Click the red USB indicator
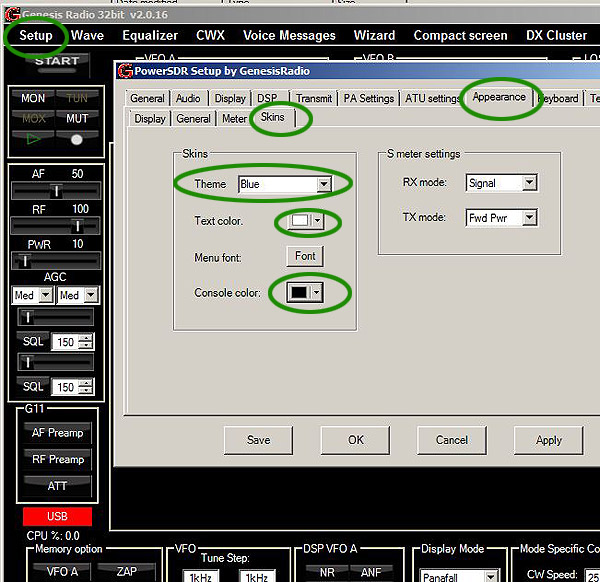 coord(57,516)
